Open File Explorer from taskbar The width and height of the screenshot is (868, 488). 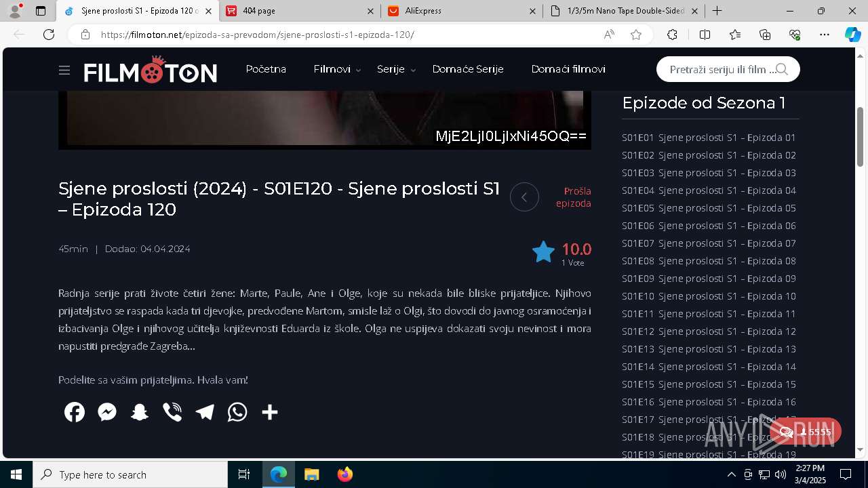tap(312, 474)
